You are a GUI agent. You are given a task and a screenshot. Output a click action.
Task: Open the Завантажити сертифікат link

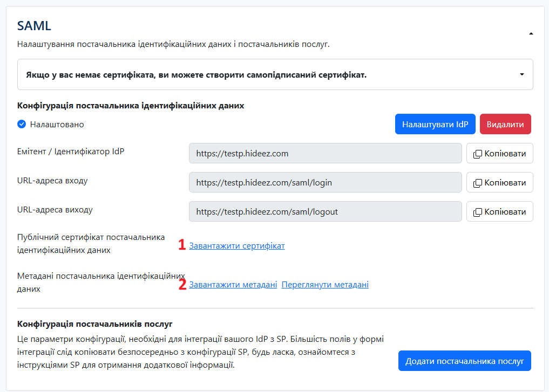[x=236, y=246]
